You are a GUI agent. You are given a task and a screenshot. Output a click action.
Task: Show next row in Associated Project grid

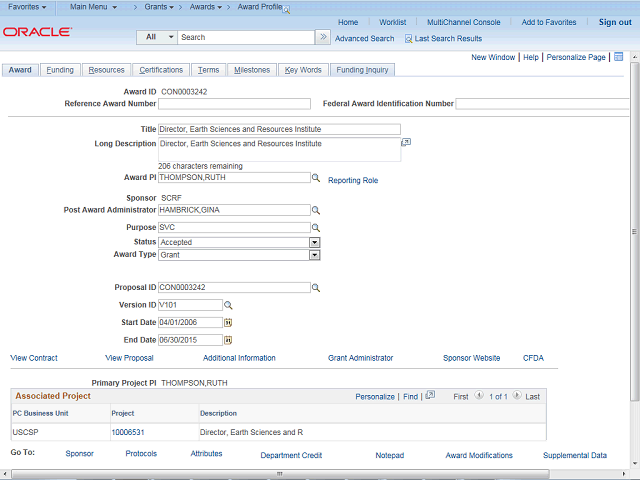point(517,396)
